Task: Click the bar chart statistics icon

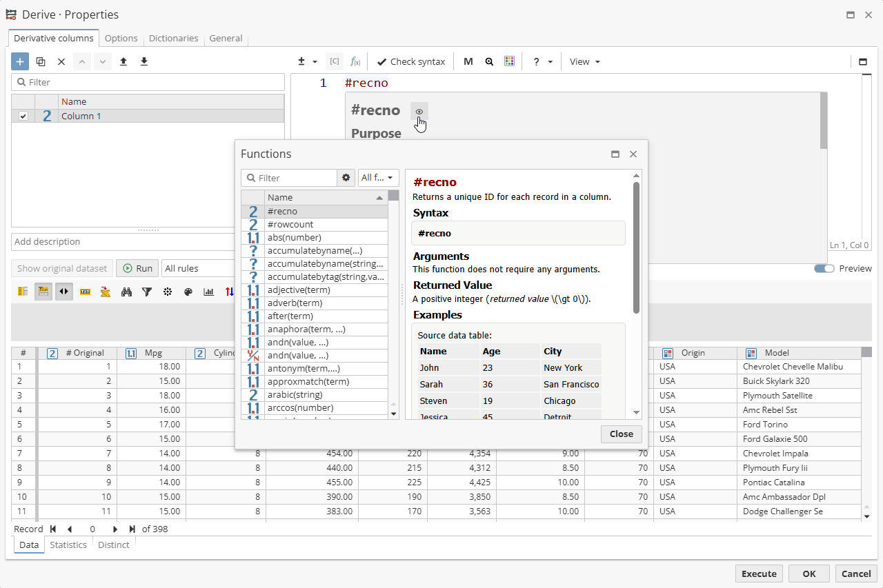Action: tap(208, 292)
